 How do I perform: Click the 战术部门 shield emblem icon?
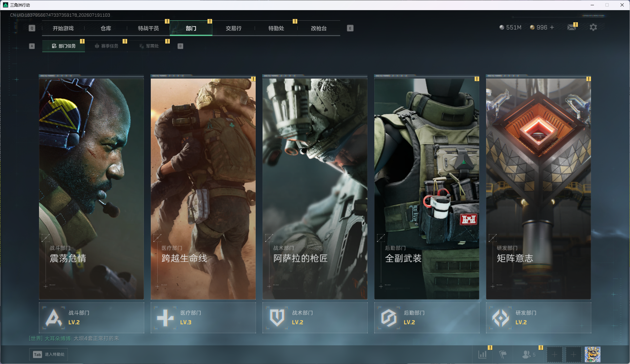(x=277, y=318)
